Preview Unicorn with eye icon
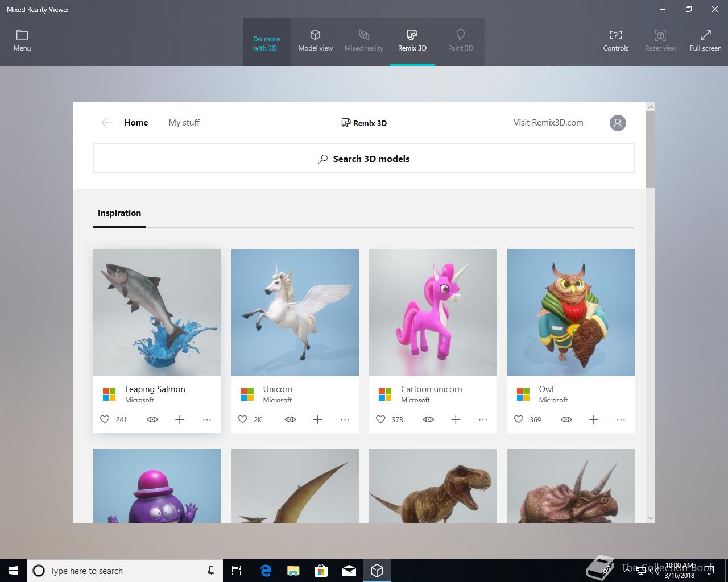 pos(291,419)
